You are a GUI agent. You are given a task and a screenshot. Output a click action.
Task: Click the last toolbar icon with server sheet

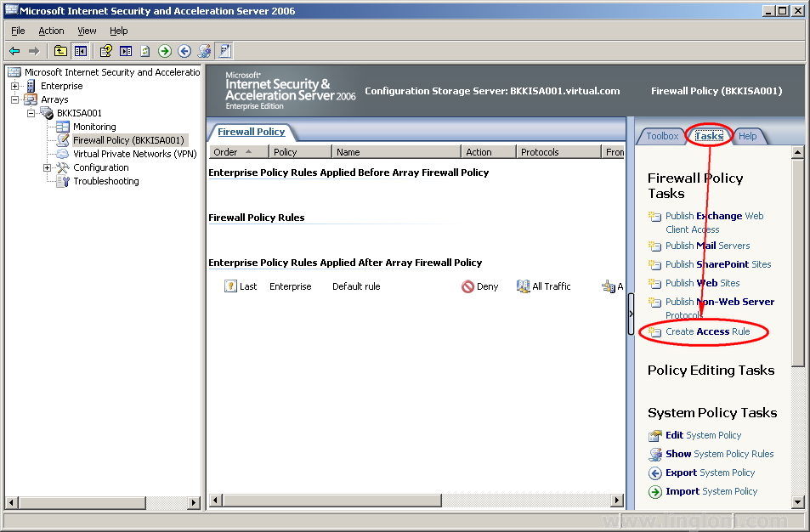click(x=224, y=51)
